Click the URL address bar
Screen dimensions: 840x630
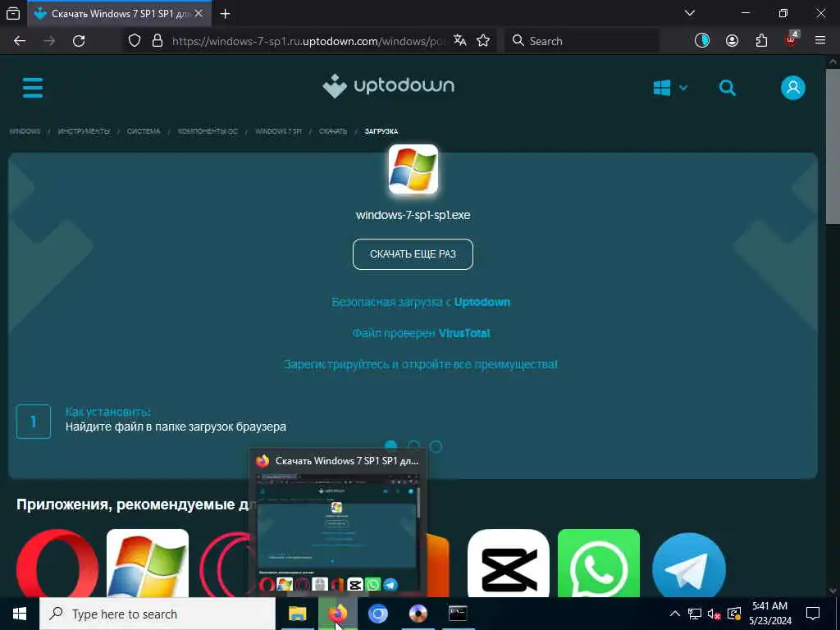tap(308, 41)
